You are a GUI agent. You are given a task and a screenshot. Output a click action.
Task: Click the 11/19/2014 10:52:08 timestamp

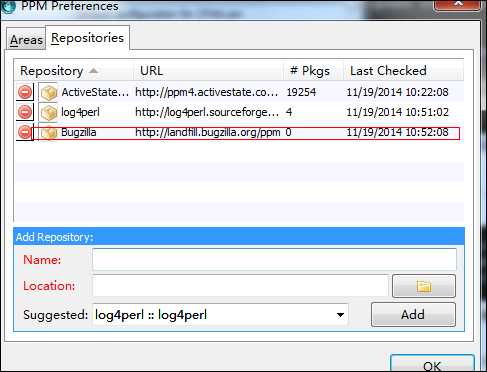[x=397, y=132]
